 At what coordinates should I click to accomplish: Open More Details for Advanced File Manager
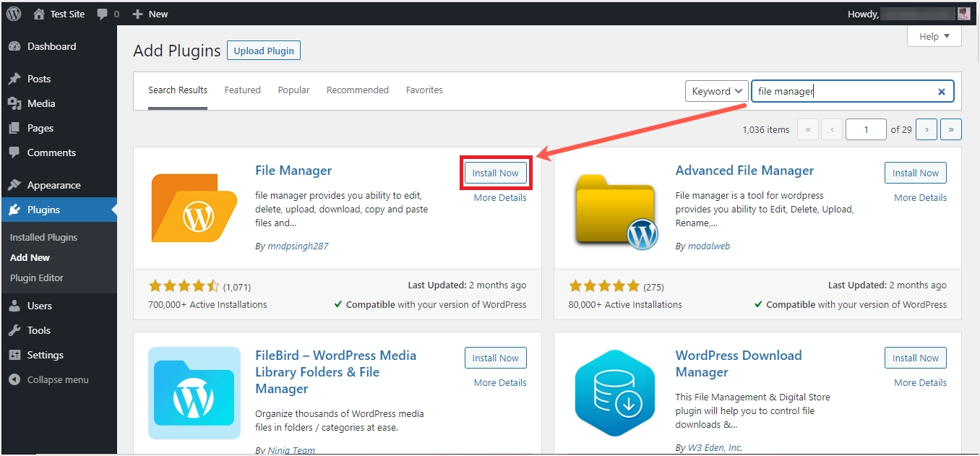[x=920, y=197]
